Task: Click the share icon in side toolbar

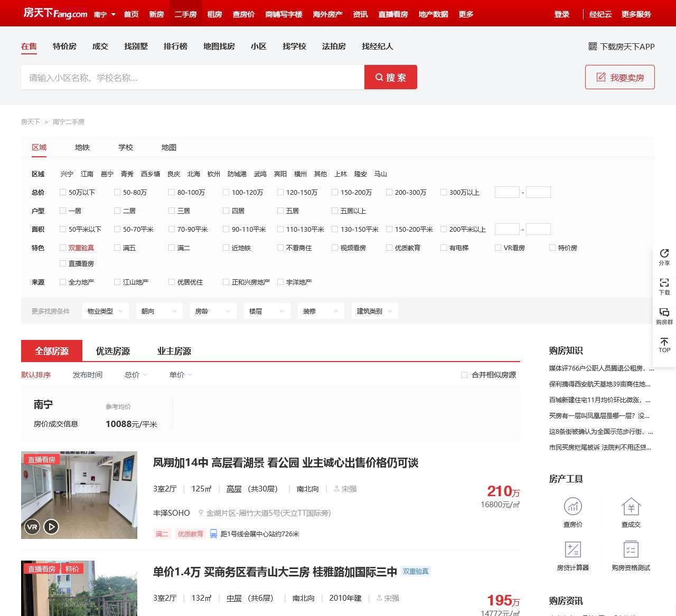Action: 664,254
